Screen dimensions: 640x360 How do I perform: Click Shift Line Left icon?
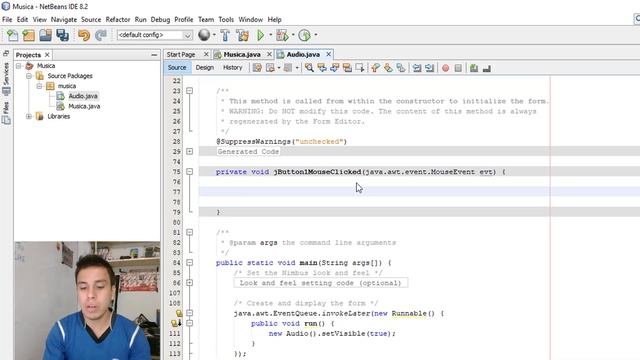pyautogui.click(x=417, y=68)
